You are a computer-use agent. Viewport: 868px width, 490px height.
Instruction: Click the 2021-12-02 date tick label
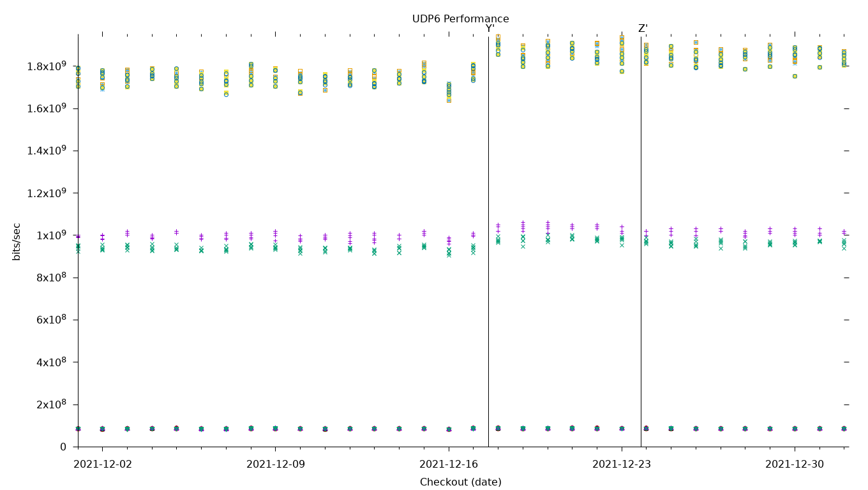tap(103, 464)
